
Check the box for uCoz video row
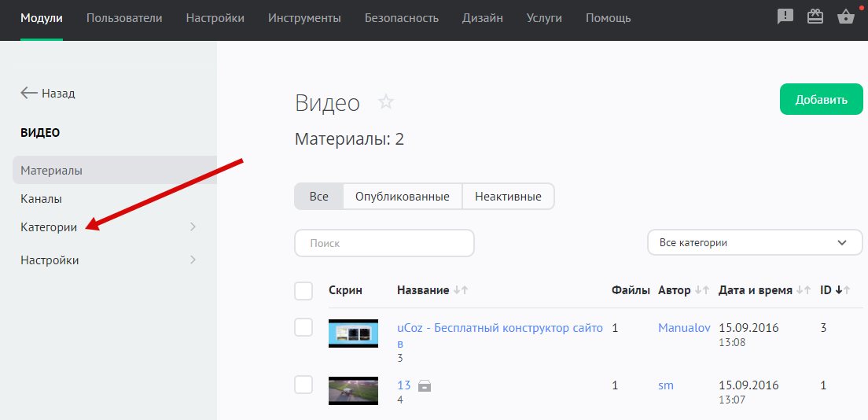pyautogui.click(x=303, y=328)
